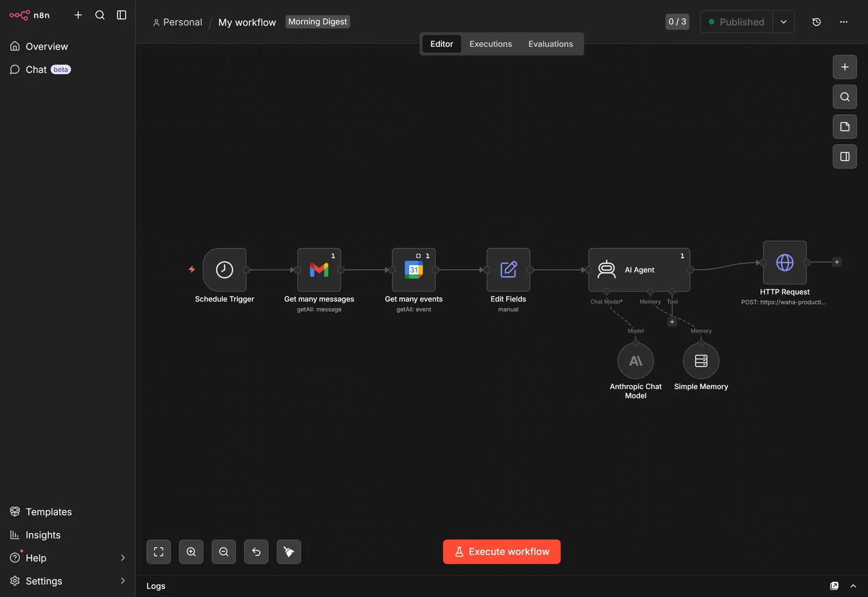The image size is (868, 597).
Task: Open workflow version history
Action: click(817, 22)
